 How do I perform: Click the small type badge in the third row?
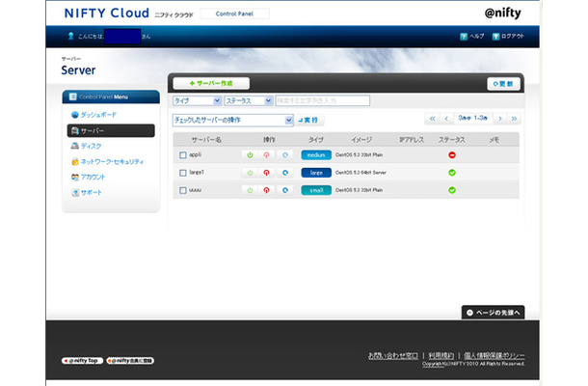click(x=316, y=190)
